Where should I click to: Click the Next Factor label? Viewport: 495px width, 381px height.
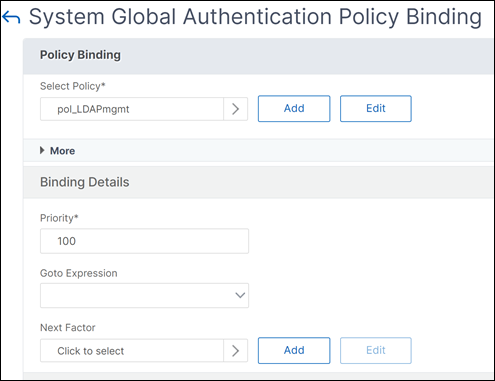(68, 328)
